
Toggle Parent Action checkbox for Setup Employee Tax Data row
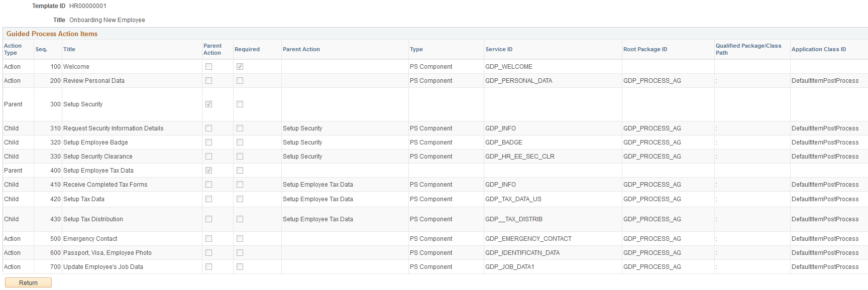click(x=209, y=171)
